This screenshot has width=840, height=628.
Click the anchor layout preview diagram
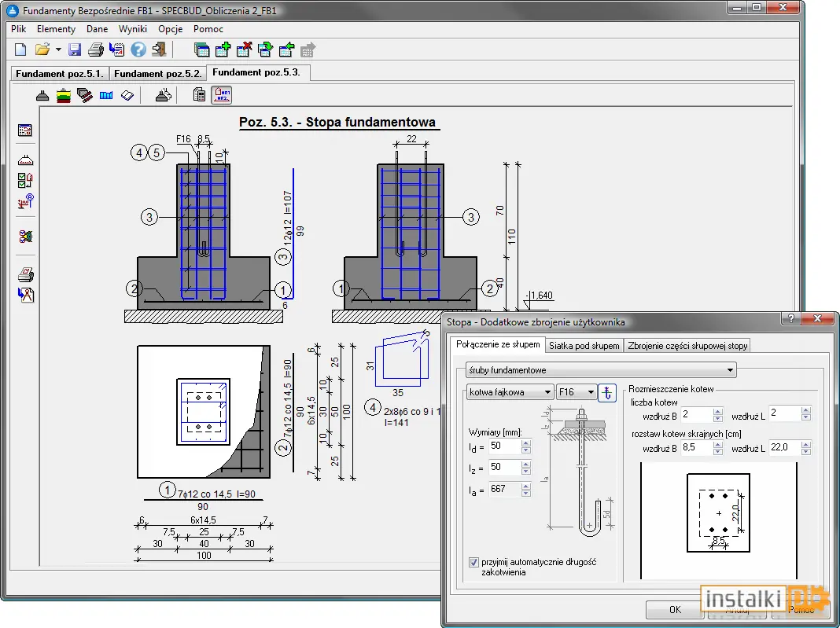pos(718,521)
